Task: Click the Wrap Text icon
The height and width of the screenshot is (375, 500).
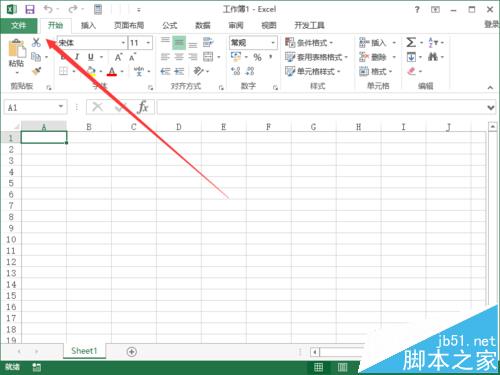Action: 208,42
